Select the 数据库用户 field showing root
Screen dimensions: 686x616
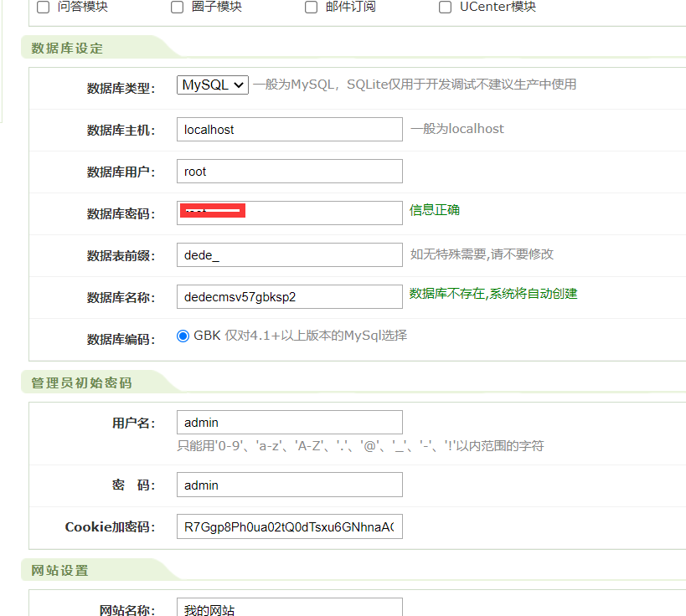289,171
